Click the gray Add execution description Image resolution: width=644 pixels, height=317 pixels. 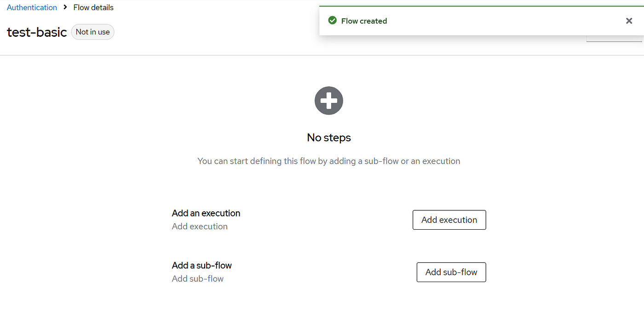[x=200, y=226]
